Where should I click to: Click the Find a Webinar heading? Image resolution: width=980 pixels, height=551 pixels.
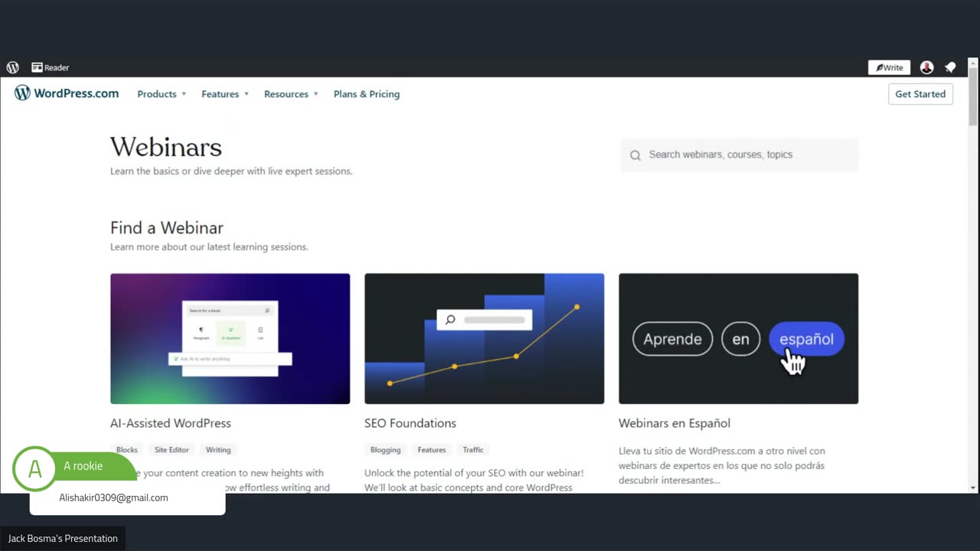tap(167, 227)
